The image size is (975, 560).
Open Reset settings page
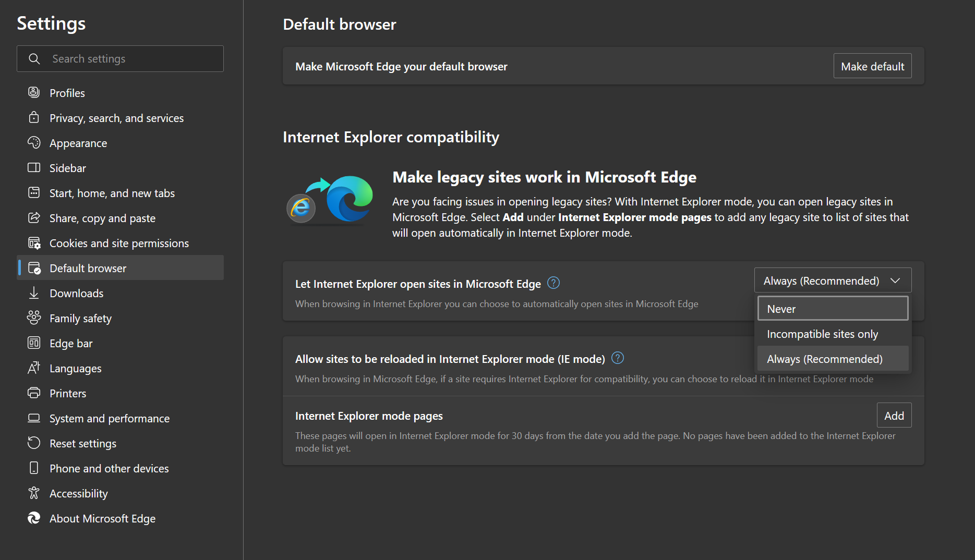tap(120, 443)
